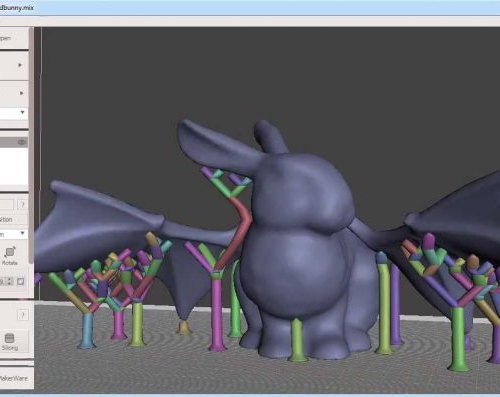Click the help question mark above Slicing
Screen dimensions: 500x397
22,315
